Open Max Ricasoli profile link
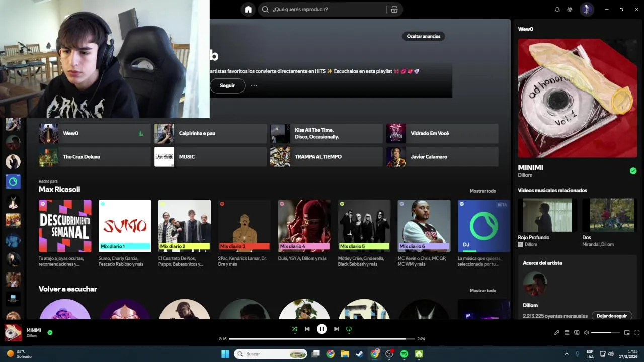This screenshot has width=644, height=362. click(x=59, y=189)
